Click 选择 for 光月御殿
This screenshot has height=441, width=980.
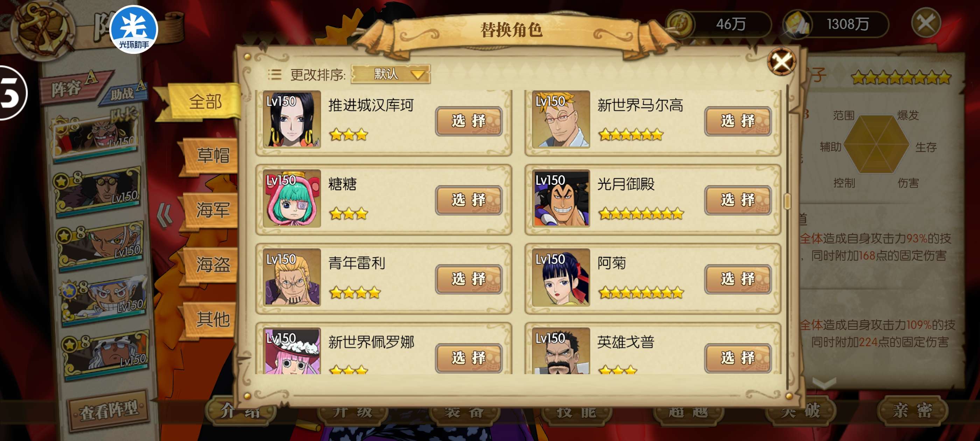click(x=738, y=200)
